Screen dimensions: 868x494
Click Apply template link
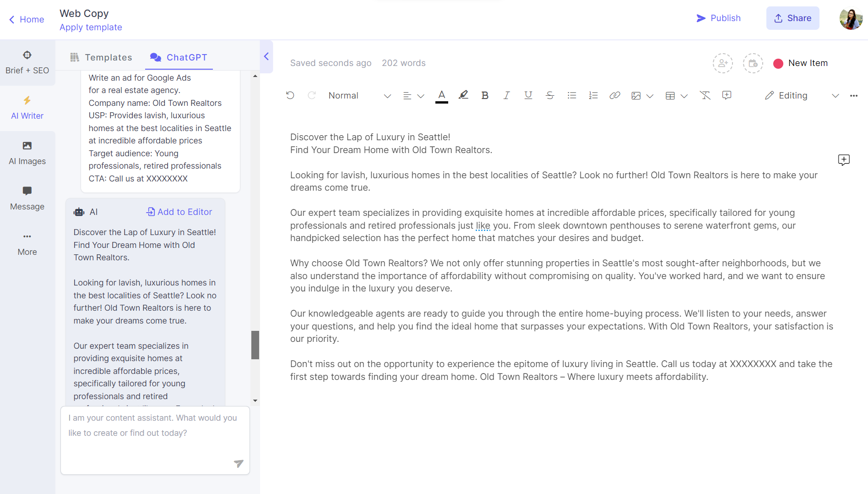(x=91, y=27)
